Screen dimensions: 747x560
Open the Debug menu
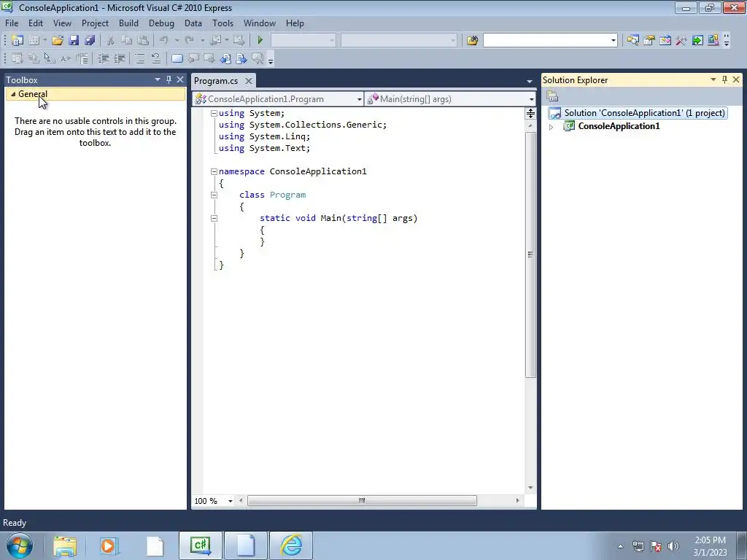coord(161,23)
